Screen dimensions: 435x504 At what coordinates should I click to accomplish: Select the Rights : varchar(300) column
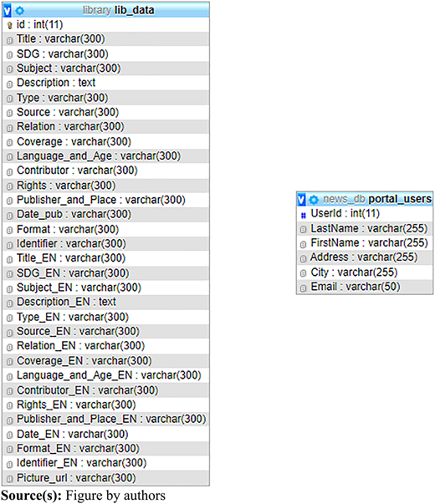coord(106,186)
